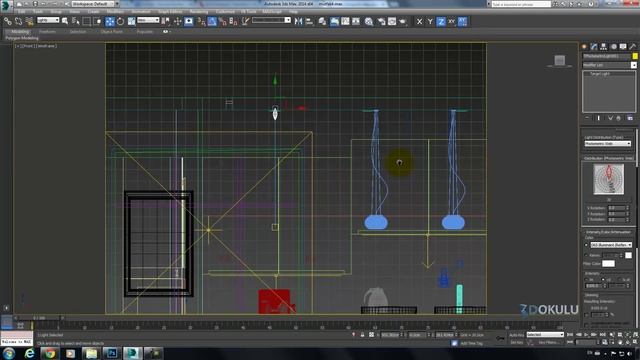Select the Kelvin radio button
Viewport: 640px width, 360px height.
586,256
